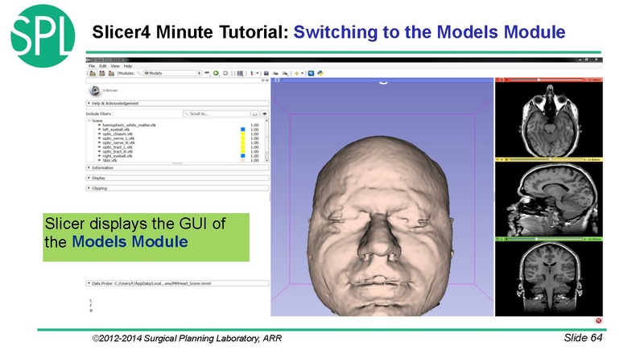The height and width of the screenshot is (362, 644).
Task: Click the screen capture toolbar icon
Action: click(x=266, y=73)
